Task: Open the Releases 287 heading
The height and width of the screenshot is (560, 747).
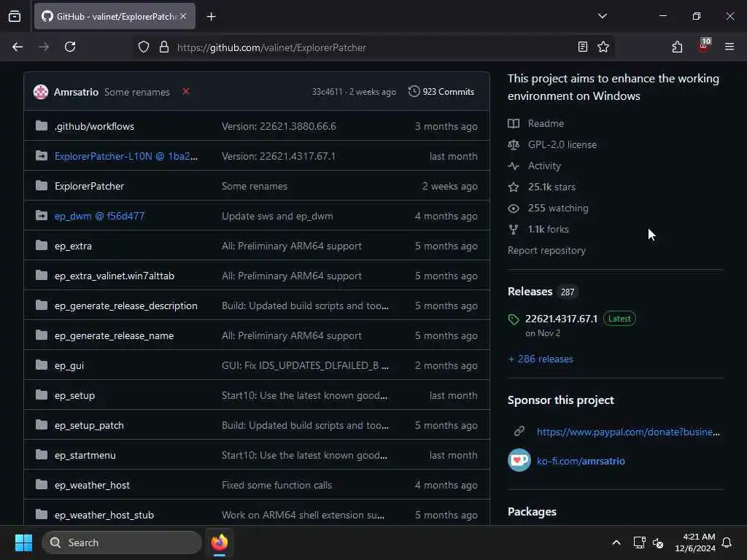Action: (542, 292)
